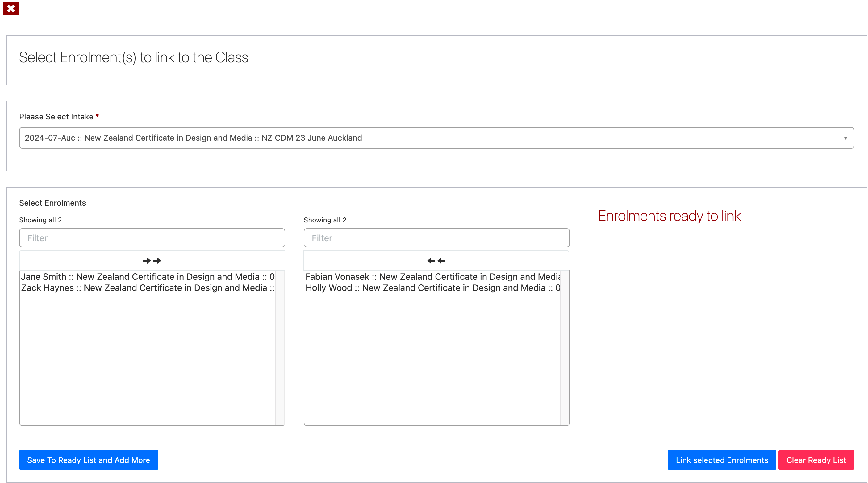Select Holly Wood enrolment in right list
The height and width of the screenshot is (483, 868).
pos(432,288)
